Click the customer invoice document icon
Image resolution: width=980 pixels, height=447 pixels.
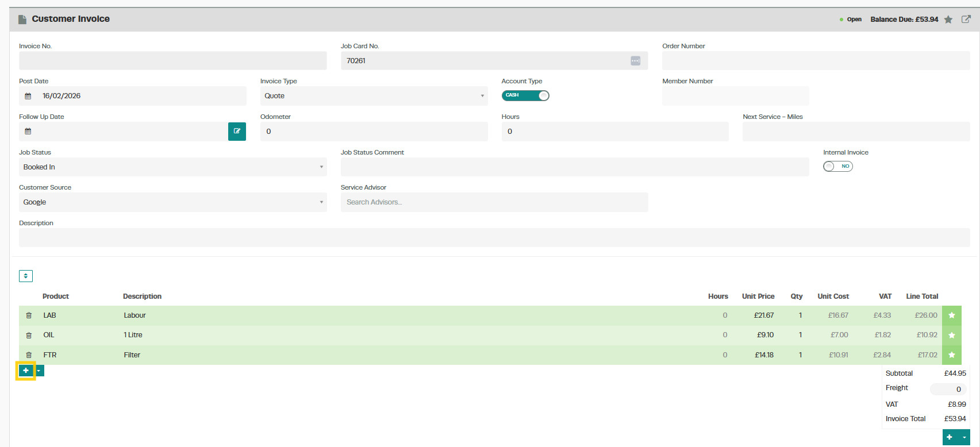tap(22, 20)
